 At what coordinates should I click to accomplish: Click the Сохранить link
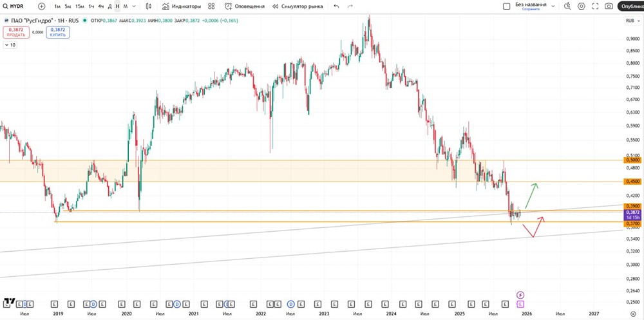[530, 9]
